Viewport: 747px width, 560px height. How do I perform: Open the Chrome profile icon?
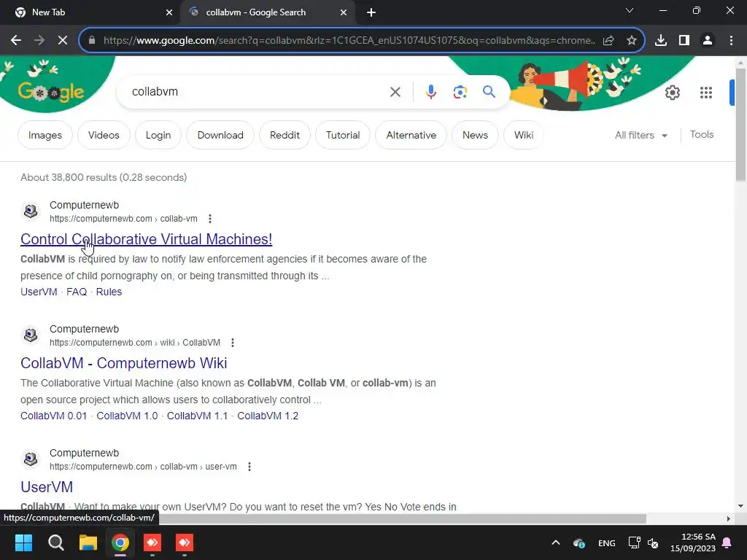(x=708, y=41)
